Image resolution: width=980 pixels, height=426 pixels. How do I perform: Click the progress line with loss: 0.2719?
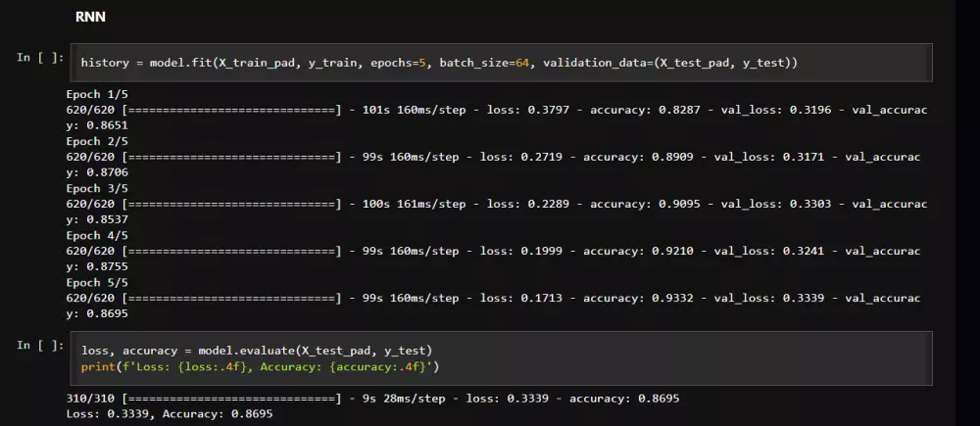(493, 157)
